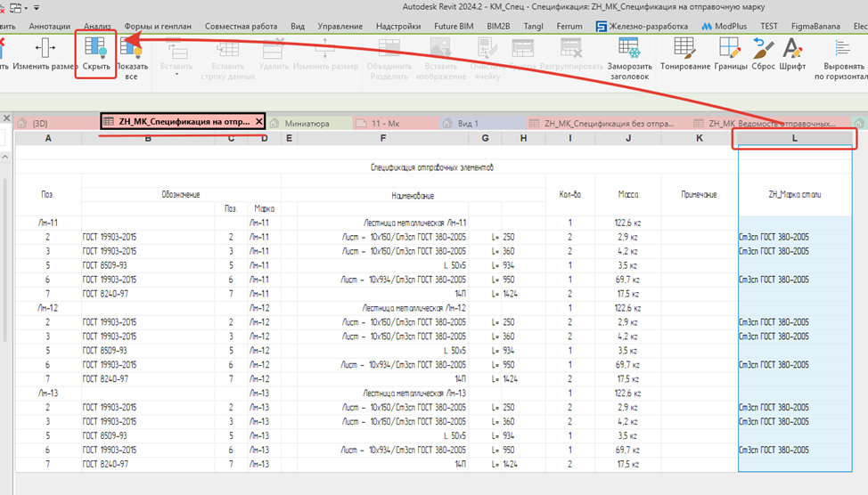Image resolution: width=868 pixels, height=495 pixels.
Task: Open the Управление ribbon tab
Action: pos(340,26)
